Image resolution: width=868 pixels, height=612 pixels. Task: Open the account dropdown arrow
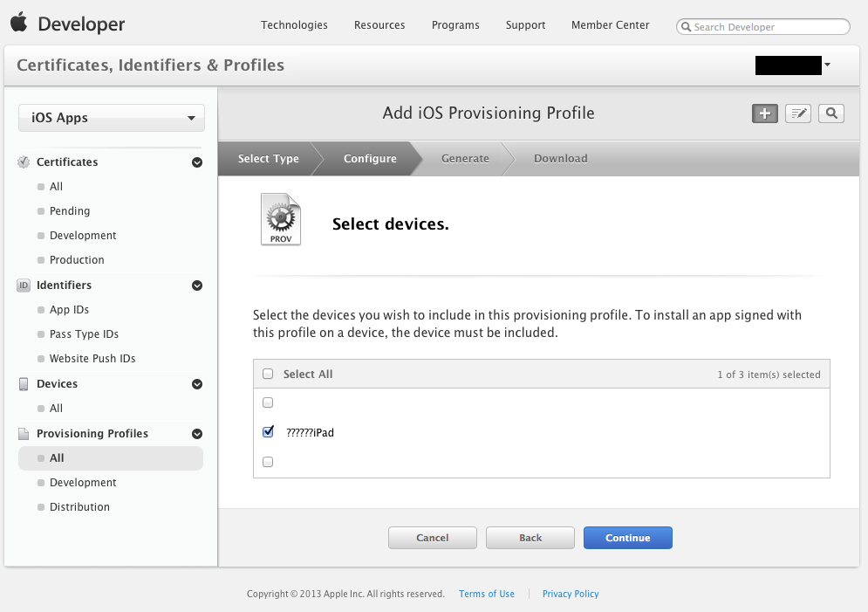click(827, 65)
